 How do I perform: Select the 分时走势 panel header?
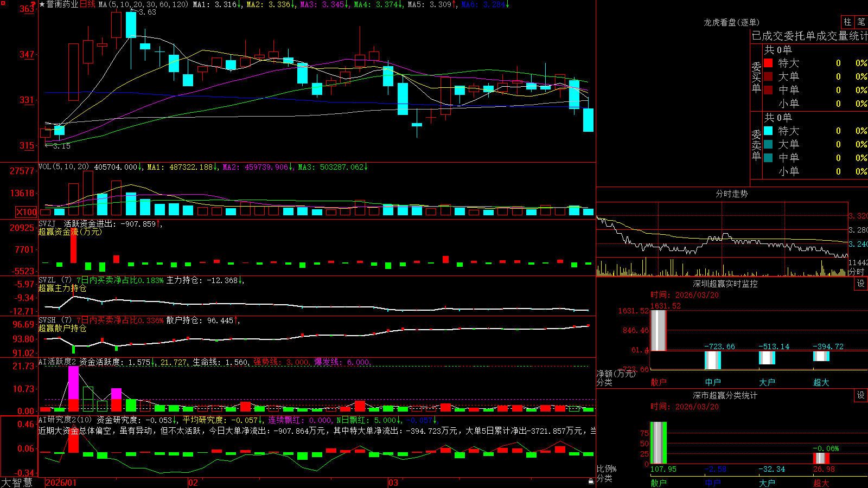[731, 194]
